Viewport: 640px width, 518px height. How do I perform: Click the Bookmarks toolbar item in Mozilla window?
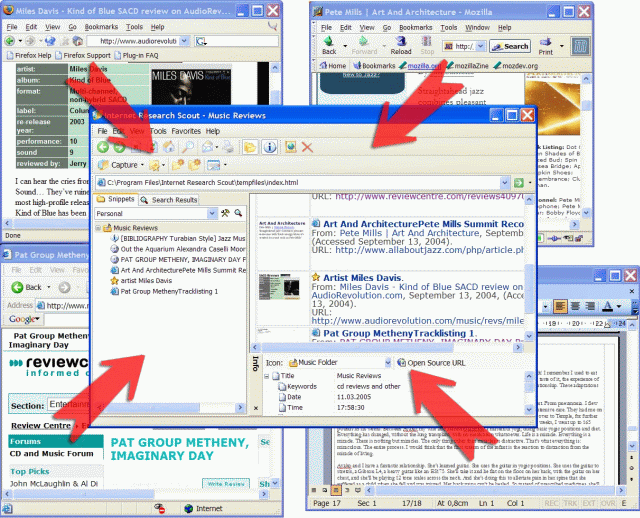(x=374, y=66)
